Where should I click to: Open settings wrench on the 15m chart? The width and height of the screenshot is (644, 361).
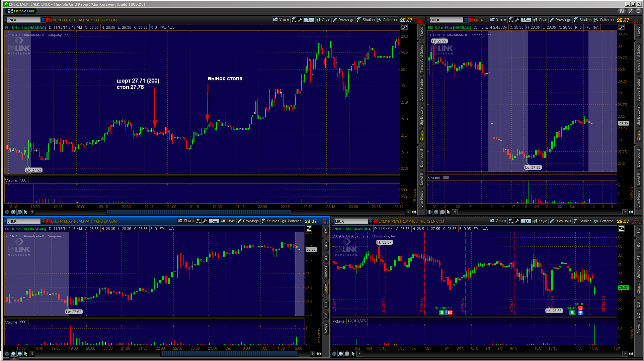517,20
